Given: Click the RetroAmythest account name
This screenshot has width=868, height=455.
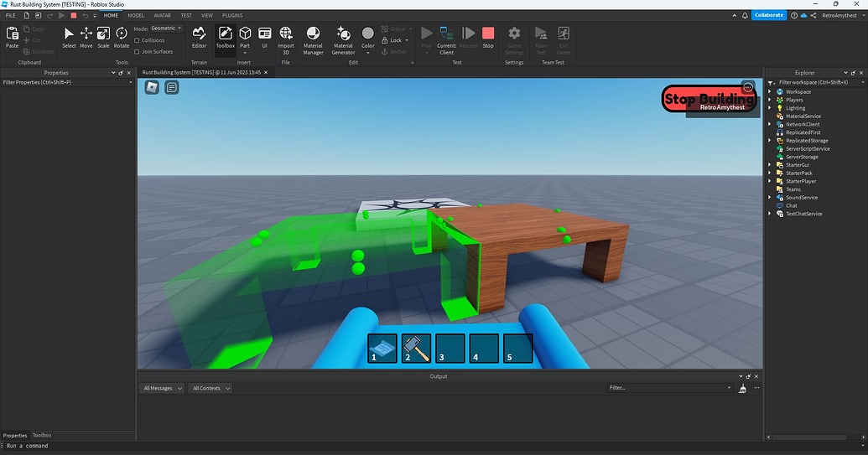Looking at the screenshot, I should click(x=839, y=15).
